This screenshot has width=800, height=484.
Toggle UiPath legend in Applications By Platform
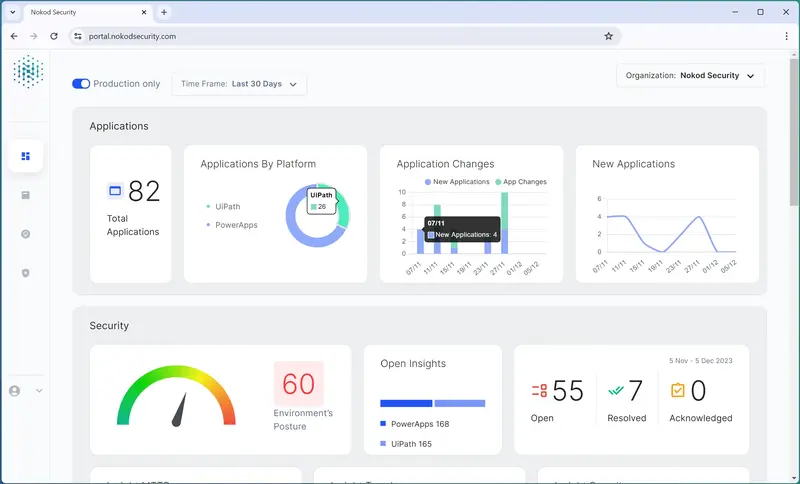click(x=223, y=207)
